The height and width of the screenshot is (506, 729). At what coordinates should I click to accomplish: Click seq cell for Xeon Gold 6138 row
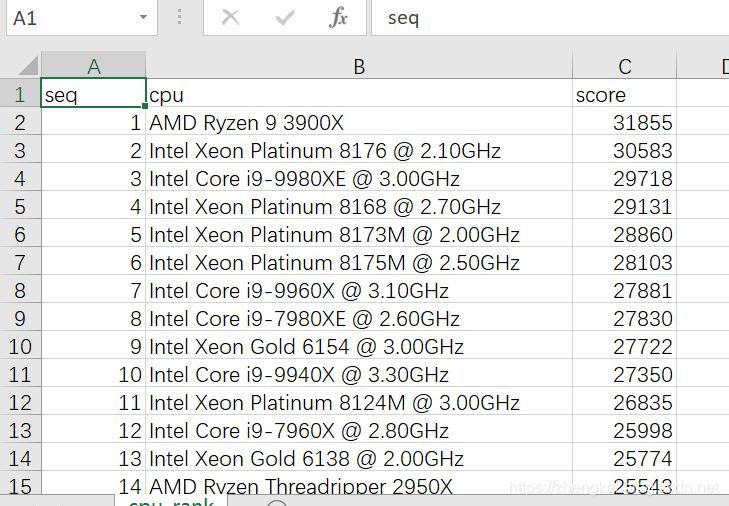[93, 457]
